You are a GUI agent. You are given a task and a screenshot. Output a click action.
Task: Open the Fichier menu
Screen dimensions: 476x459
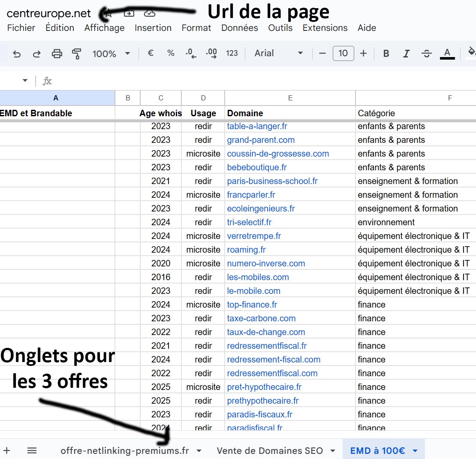click(x=21, y=28)
